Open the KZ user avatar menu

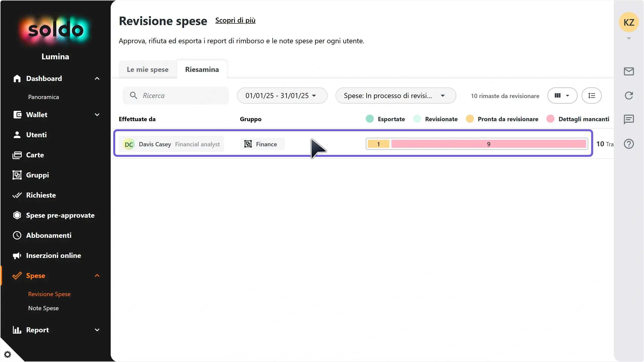[629, 22]
